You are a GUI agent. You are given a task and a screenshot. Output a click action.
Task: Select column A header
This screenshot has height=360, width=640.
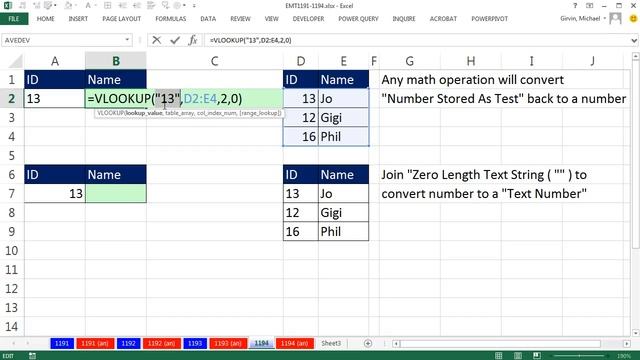(x=55, y=61)
